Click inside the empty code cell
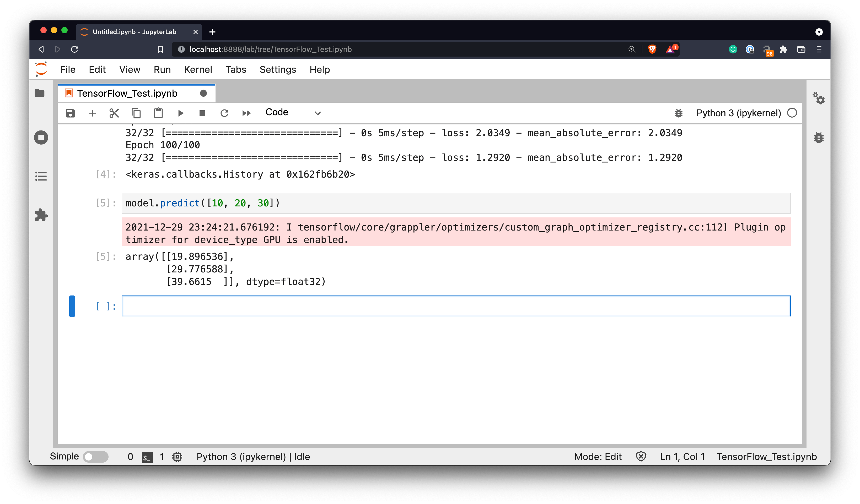This screenshot has width=860, height=504. pos(456,306)
